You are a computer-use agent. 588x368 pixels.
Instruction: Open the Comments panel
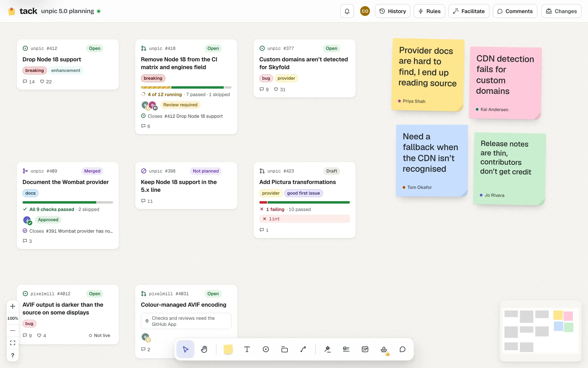click(x=515, y=11)
